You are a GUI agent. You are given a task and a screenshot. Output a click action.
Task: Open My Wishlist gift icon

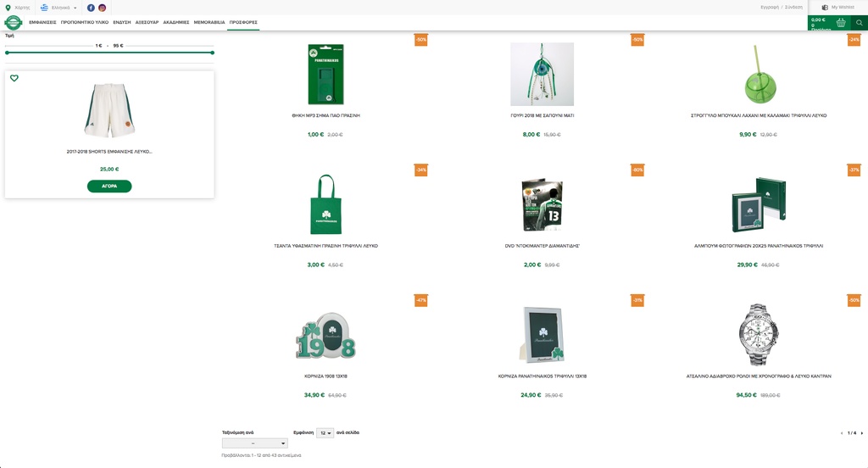825,7
